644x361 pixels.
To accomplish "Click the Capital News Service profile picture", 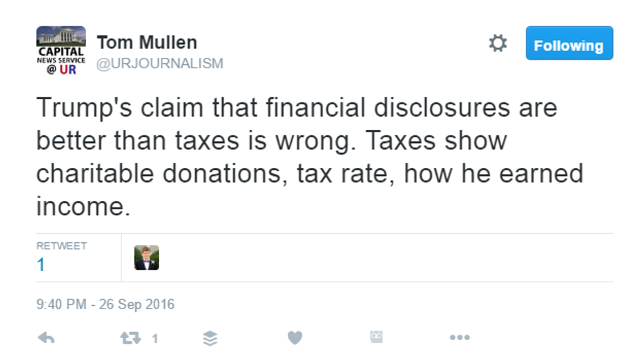I will (x=60, y=50).
